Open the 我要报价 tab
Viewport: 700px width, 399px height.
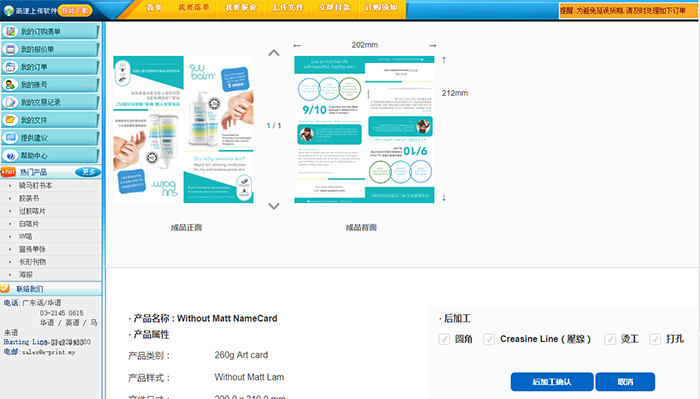[241, 8]
